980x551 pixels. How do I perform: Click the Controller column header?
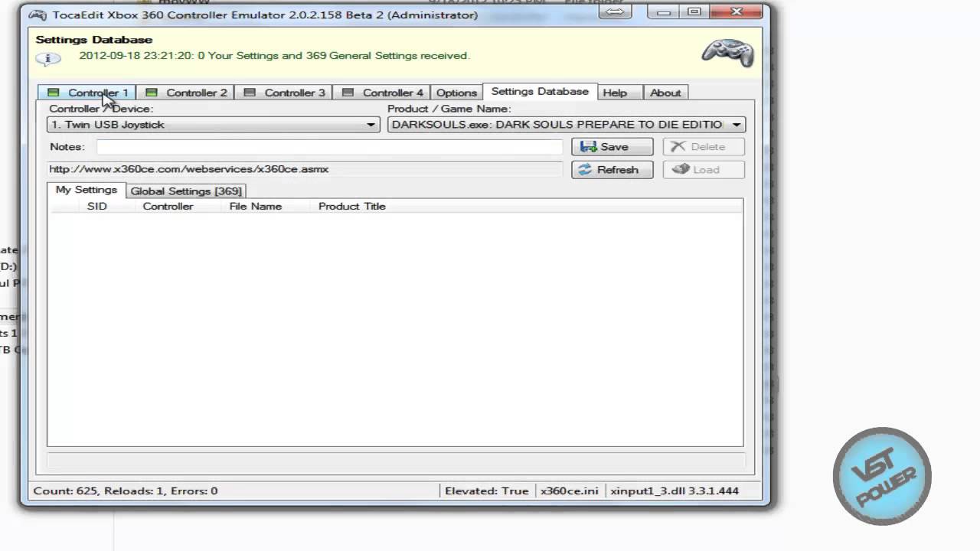pyautogui.click(x=168, y=207)
